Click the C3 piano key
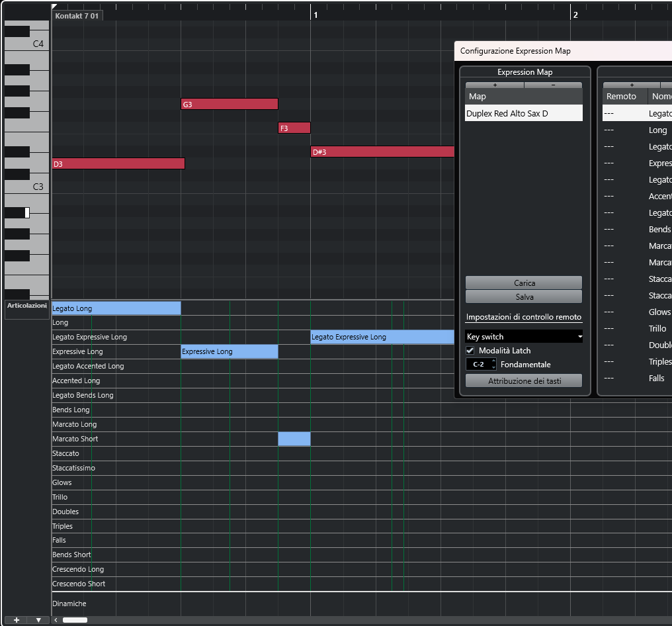Viewport: 672px width, 626px height. point(38,187)
